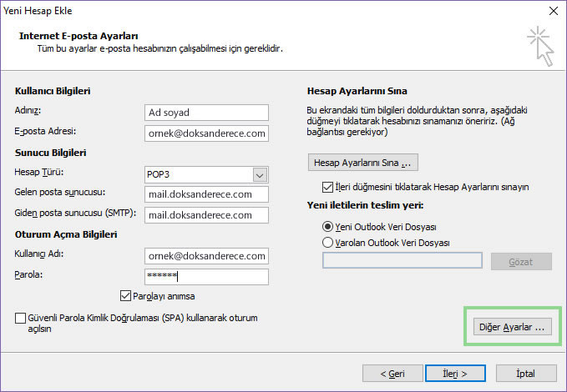Click the Giden posta sunucusu SMTP field
Viewport: 567px width, 392px height.
coord(206,215)
